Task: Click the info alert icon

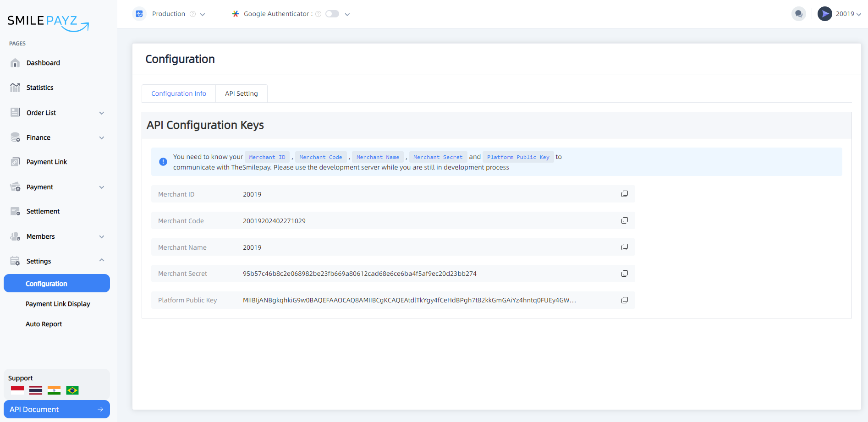Action: (x=163, y=162)
